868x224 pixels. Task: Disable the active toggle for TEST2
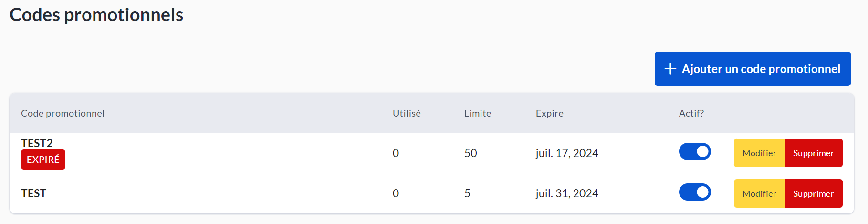coord(695,152)
